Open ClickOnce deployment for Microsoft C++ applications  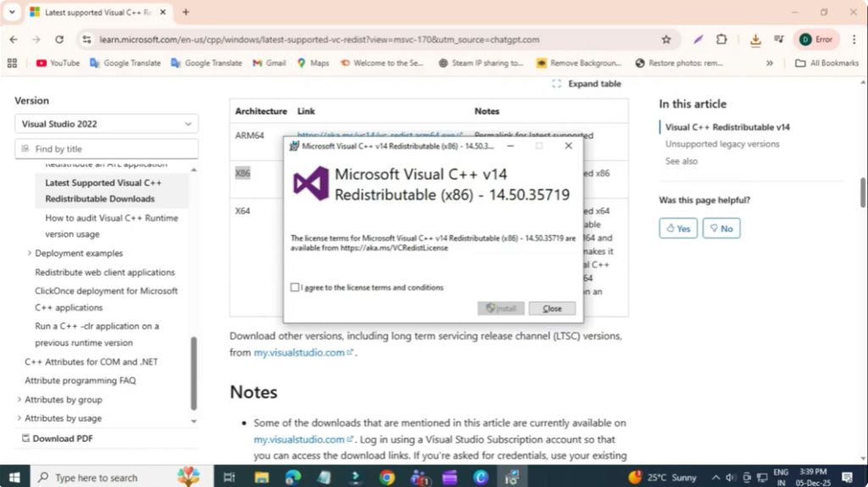(106, 299)
